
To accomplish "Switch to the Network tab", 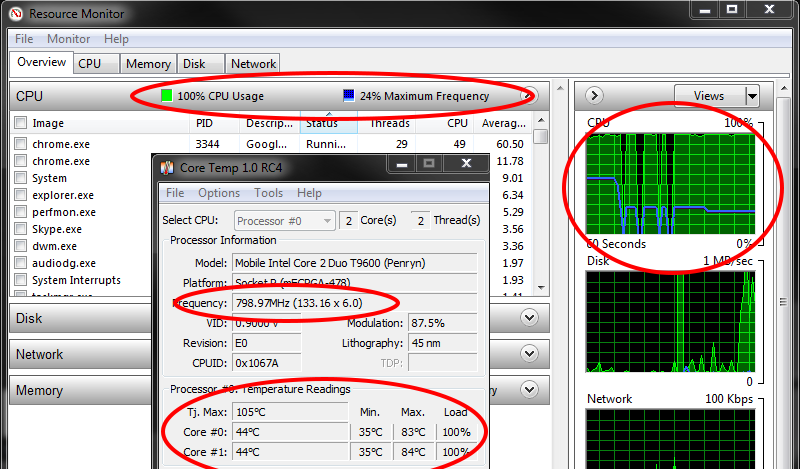I will tap(253, 64).
